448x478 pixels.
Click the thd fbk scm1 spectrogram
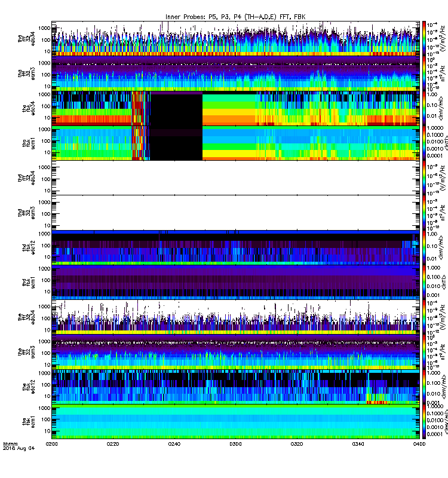pos(235,282)
